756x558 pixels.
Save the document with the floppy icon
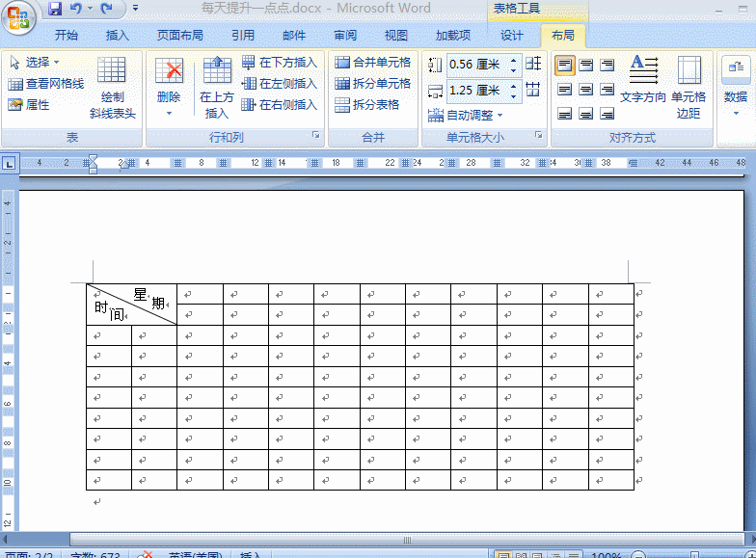click(55, 8)
